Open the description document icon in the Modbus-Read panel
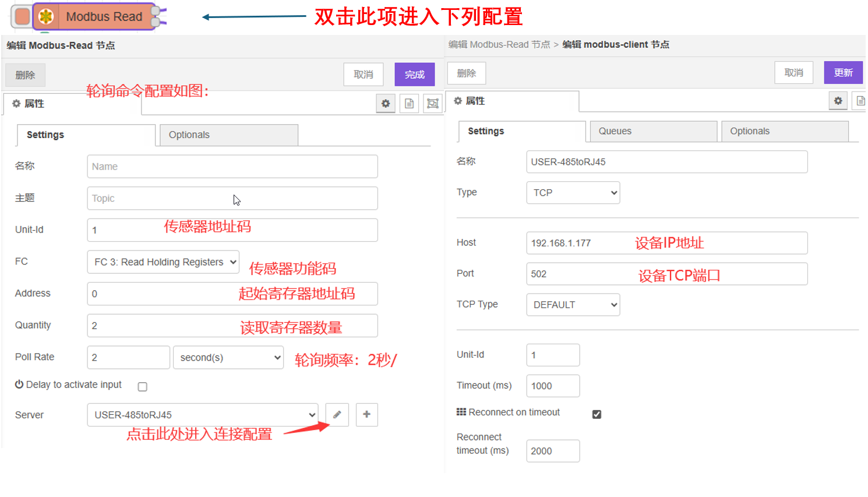Image resolution: width=868 pixels, height=497 pixels. [x=410, y=104]
